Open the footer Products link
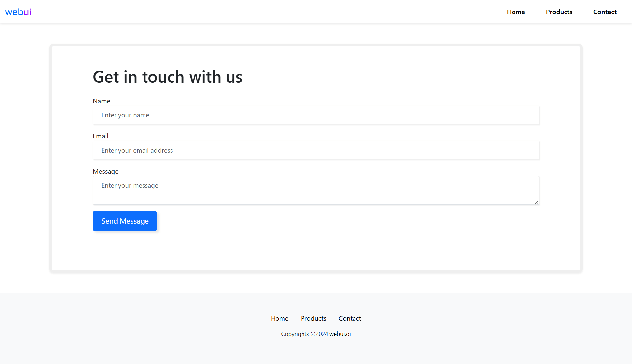Viewport: 632px width, 364px height. tap(313, 318)
